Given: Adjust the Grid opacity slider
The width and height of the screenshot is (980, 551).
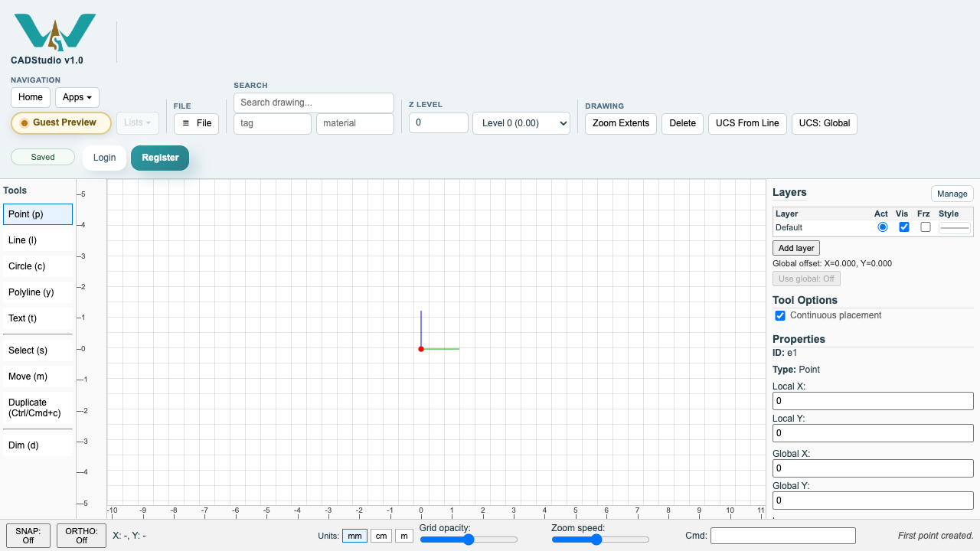Looking at the screenshot, I should click(x=469, y=540).
